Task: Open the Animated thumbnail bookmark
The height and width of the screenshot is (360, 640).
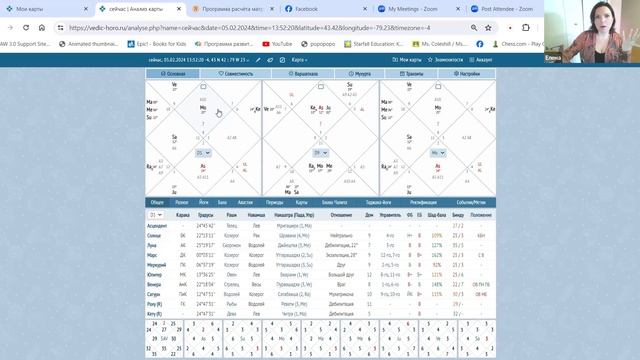Action: [x=89, y=44]
